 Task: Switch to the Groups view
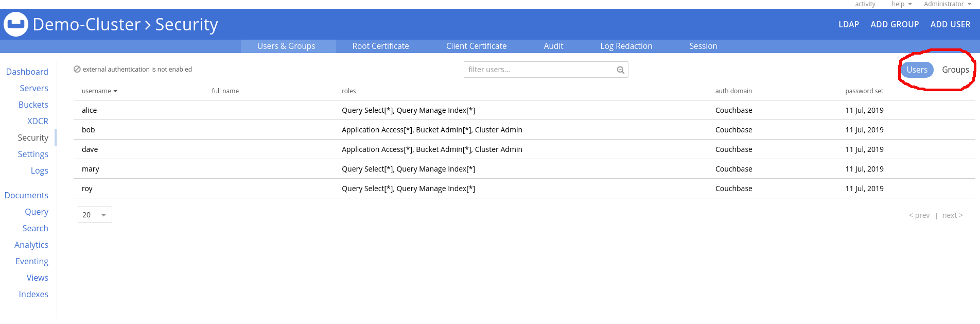955,70
